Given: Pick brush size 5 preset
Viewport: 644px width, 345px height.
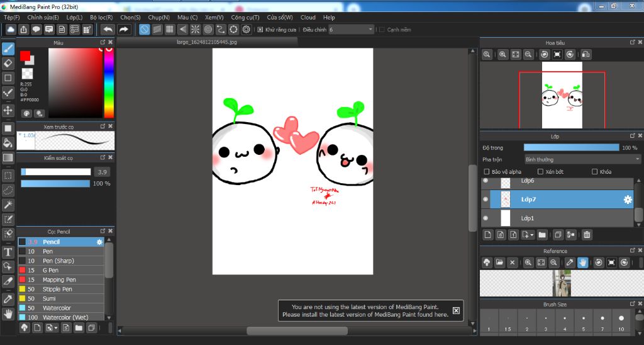Looking at the screenshot, I should (583, 321).
